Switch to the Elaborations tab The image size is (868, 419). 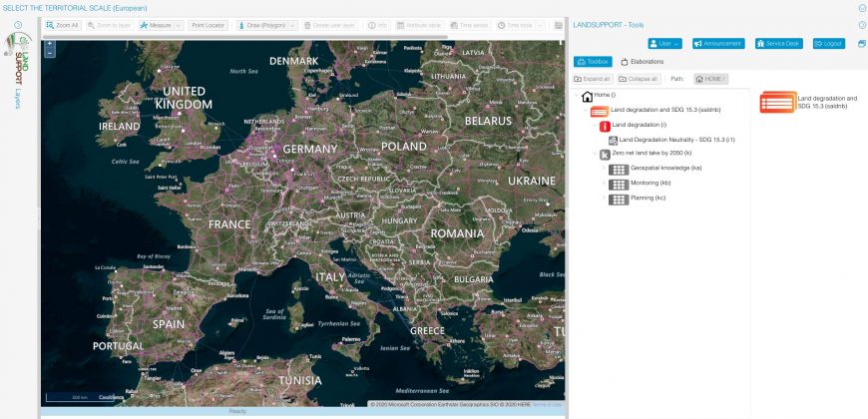pos(643,62)
